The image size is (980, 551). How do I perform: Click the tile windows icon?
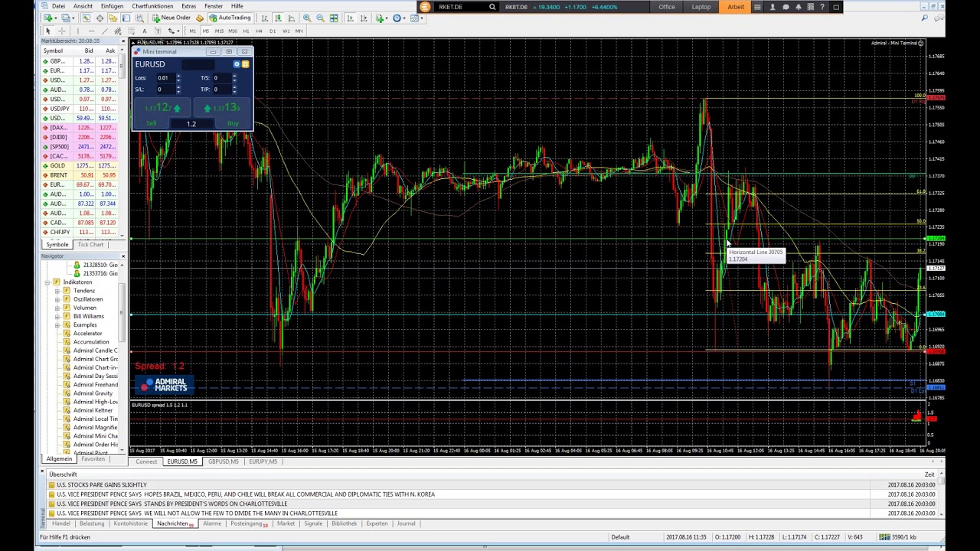[x=334, y=18]
